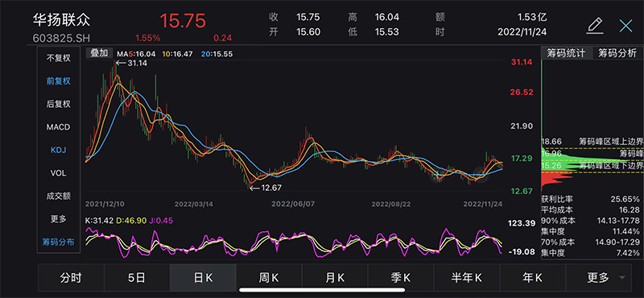Select the 周K weekly candlestick tab
Image resolution: width=644 pixels, height=298 pixels.
(x=269, y=278)
